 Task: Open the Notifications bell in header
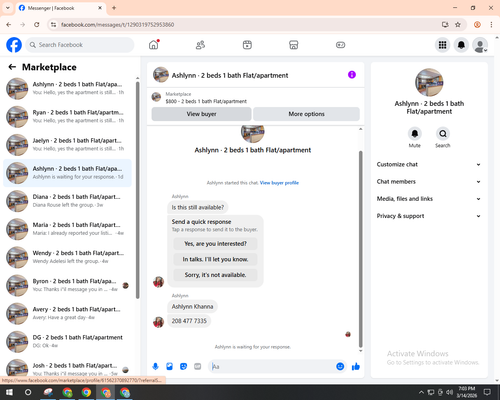[461, 45]
